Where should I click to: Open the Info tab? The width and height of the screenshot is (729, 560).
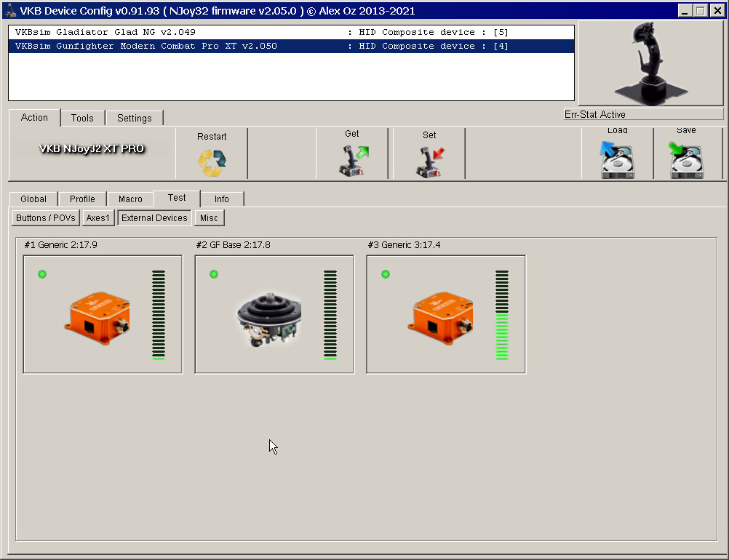point(222,199)
